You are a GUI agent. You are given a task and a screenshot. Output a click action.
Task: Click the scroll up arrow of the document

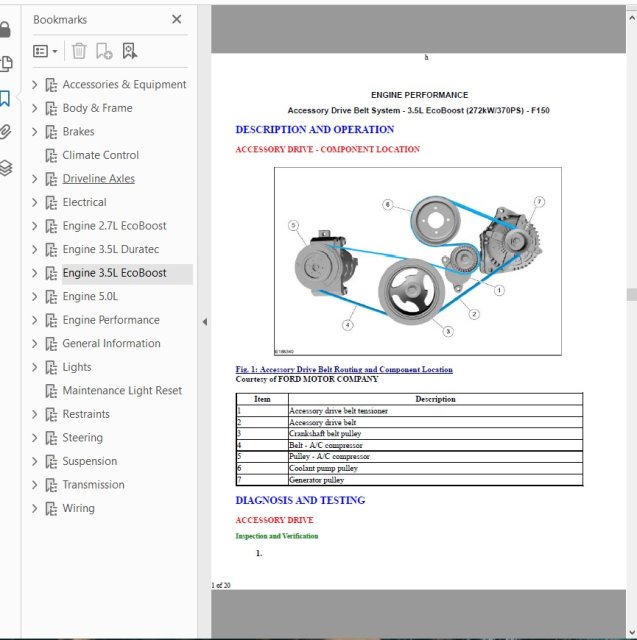click(632, 18)
